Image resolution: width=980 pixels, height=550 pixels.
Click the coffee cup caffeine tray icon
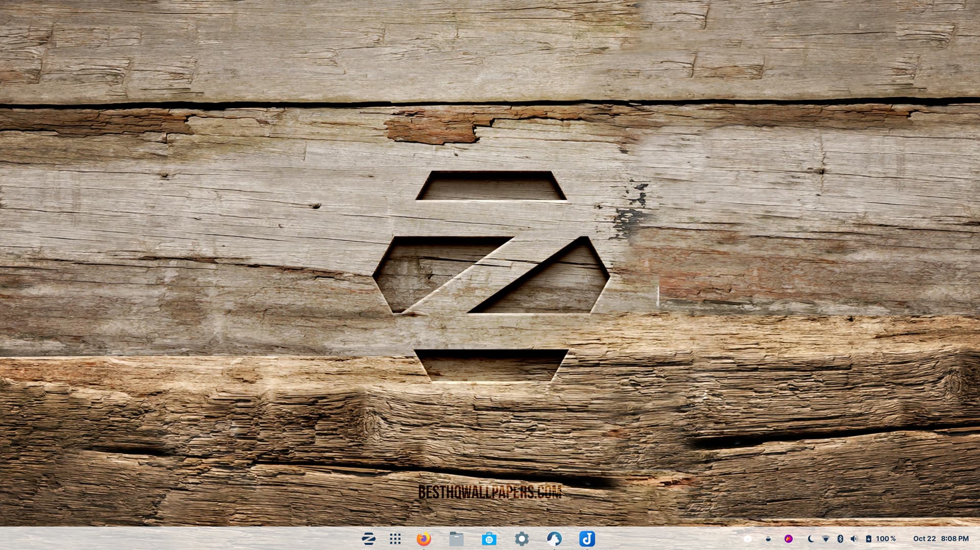[768, 539]
